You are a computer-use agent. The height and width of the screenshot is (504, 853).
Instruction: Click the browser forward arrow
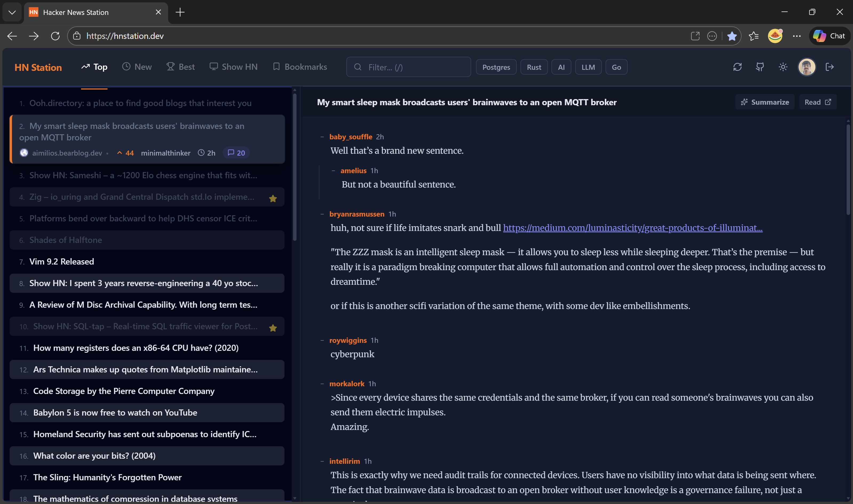pyautogui.click(x=34, y=36)
